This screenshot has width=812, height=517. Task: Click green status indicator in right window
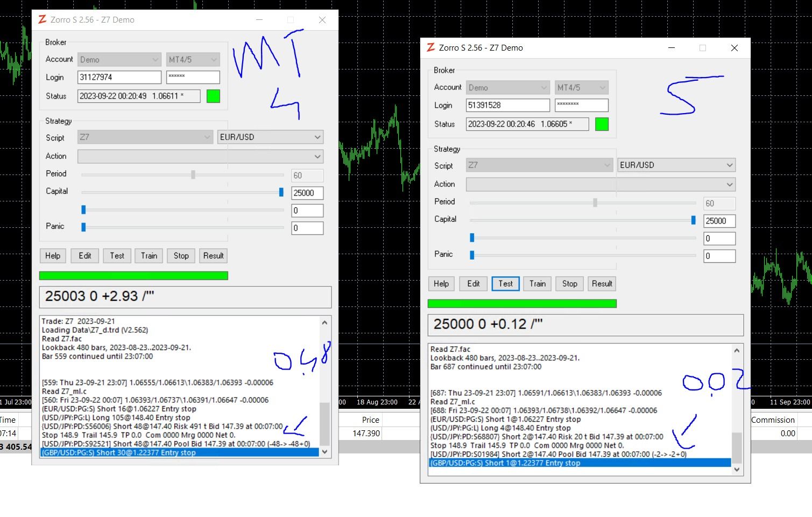coord(602,124)
